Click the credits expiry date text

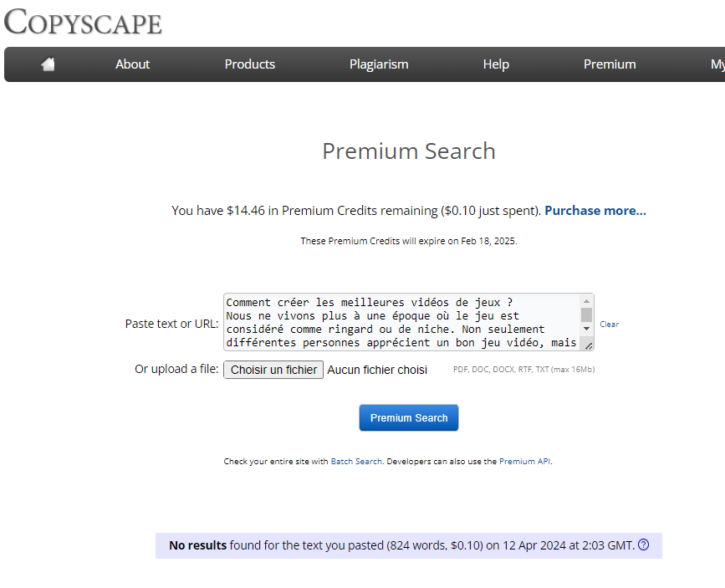(409, 241)
